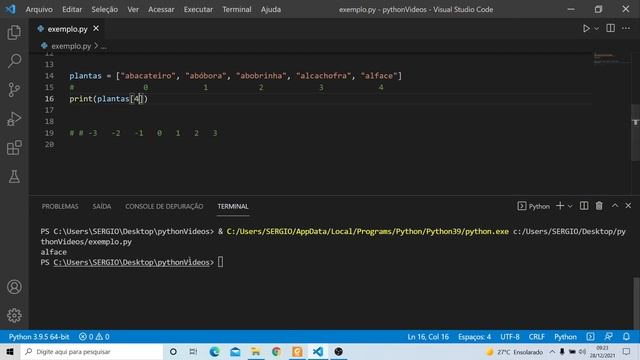The height and width of the screenshot is (360, 640).
Task: Open the Acessar menu
Action: point(161,9)
